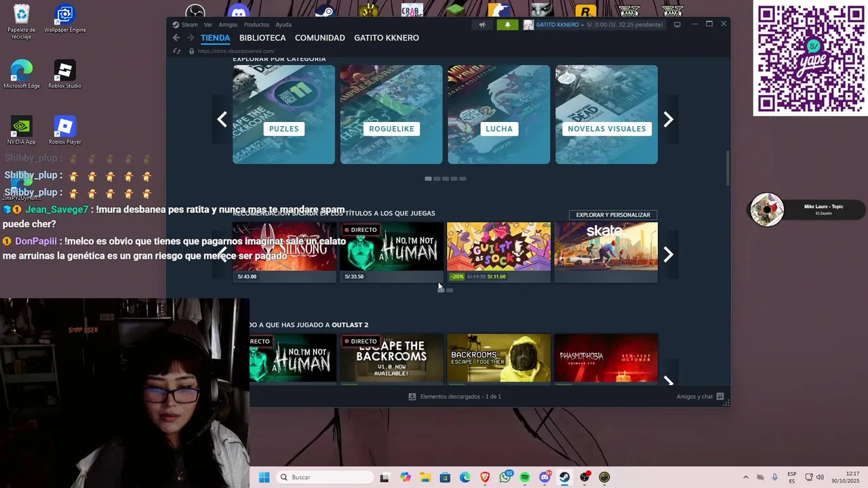Reload the Steam store page
Viewport: 868px width, 488px height.
click(x=177, y=51)
